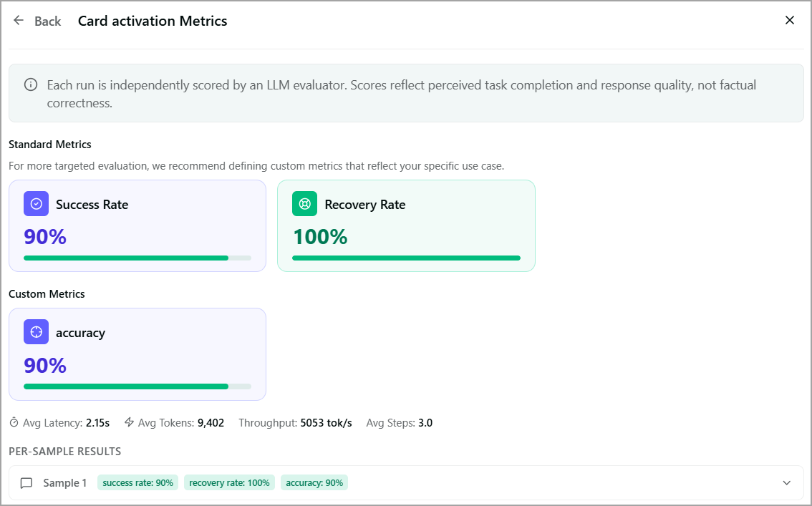
Task: Click the Recovery Rate 100% value
Action: [320, 237]
